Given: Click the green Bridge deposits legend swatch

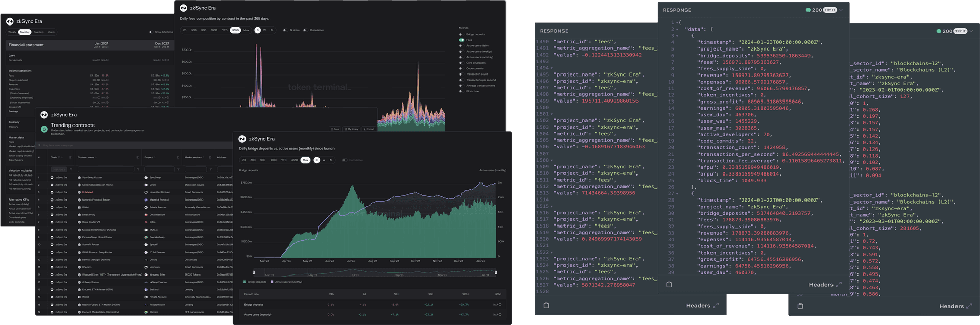Looking at the screenshot, I should tap(245, 282).
